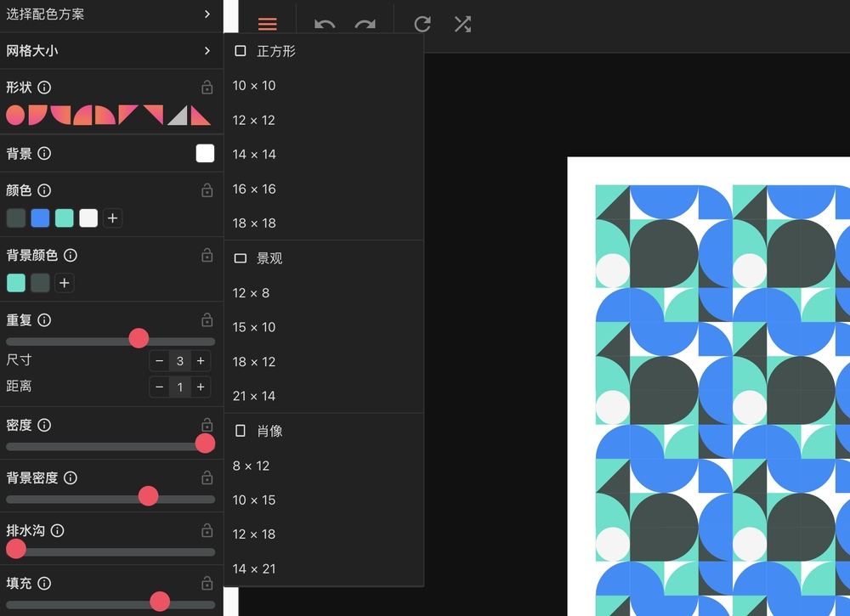
Task: Select the dark gray swatch in 颜色
Action: tap(15, 218)
